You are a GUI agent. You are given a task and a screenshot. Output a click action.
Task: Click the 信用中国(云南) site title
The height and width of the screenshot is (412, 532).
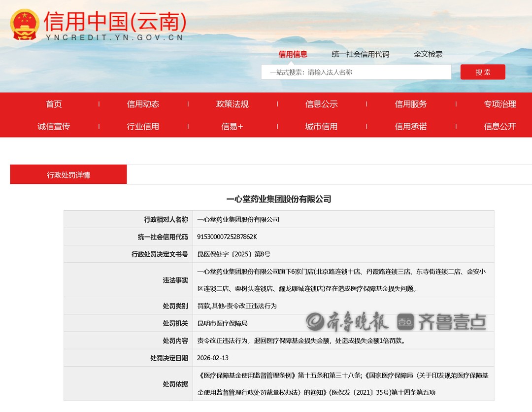tap(115, 21)
